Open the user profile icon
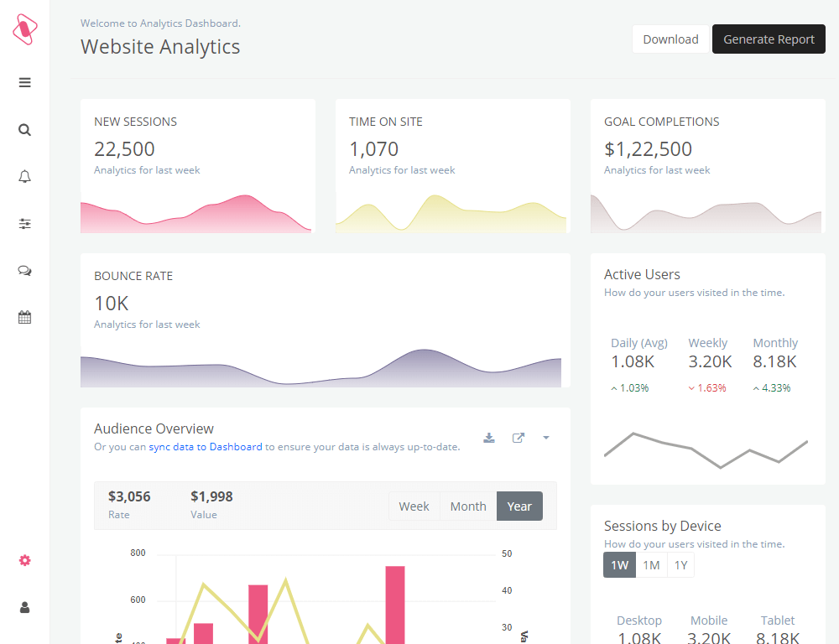 click(24, 607)
